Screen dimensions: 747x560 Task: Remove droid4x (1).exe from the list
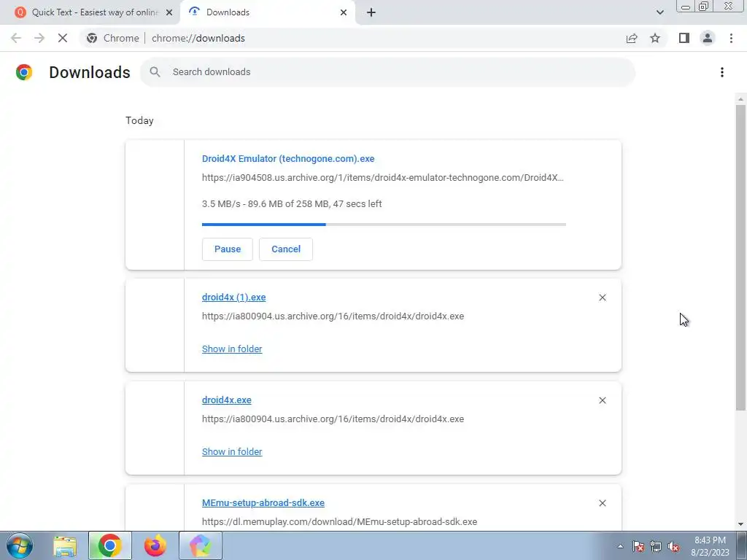pos(602,297)
